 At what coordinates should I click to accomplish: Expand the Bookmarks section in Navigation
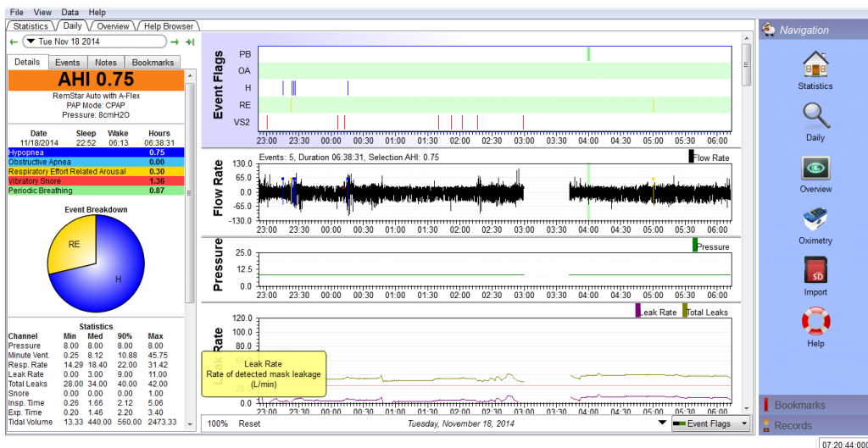click(812, 405)
